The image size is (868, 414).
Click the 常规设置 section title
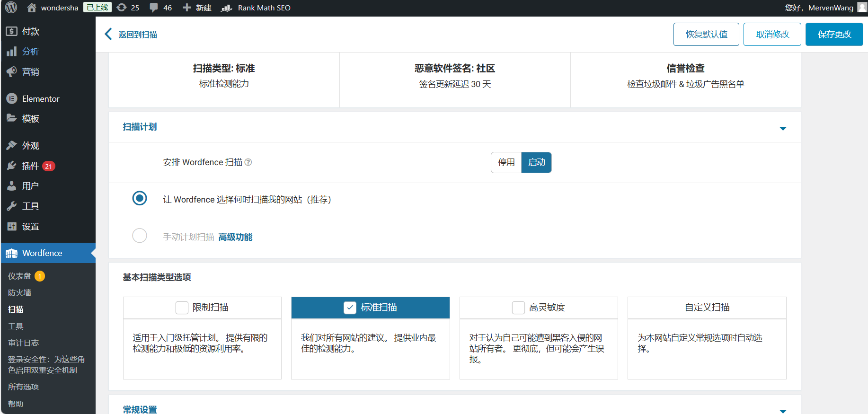140,409
